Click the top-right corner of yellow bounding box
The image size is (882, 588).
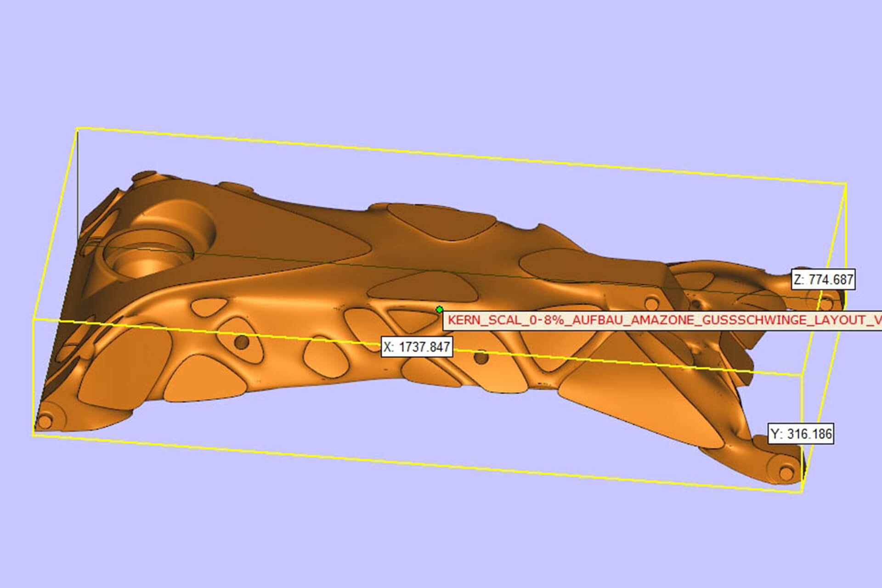(x=846, y=184)
